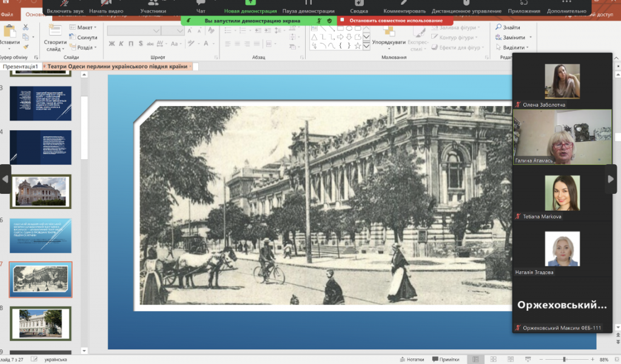This screenshot has height=364, width=621.
Task: Decrease font size with smaller A
Action: pyautogui.click(x=199, y=30)
